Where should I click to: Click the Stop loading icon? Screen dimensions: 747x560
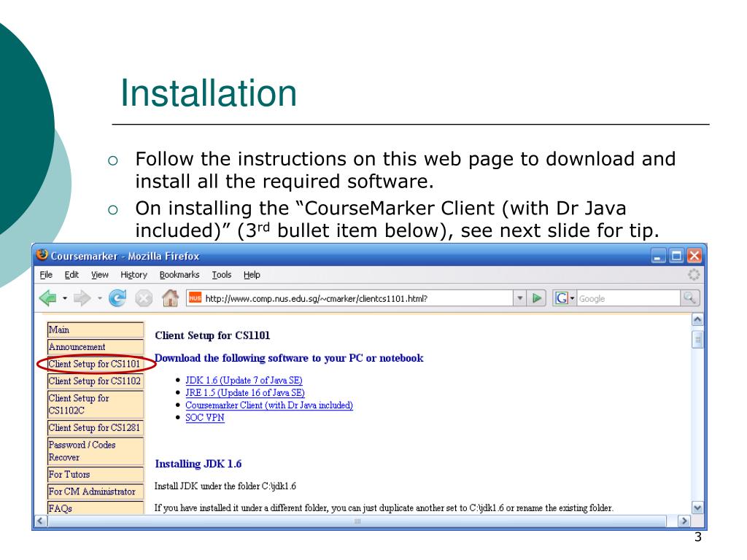(x=144, y=298)
